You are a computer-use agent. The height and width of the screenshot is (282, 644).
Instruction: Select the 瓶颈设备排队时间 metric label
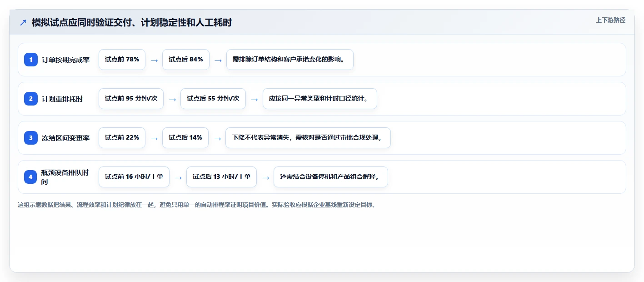[x=65, y=177]
